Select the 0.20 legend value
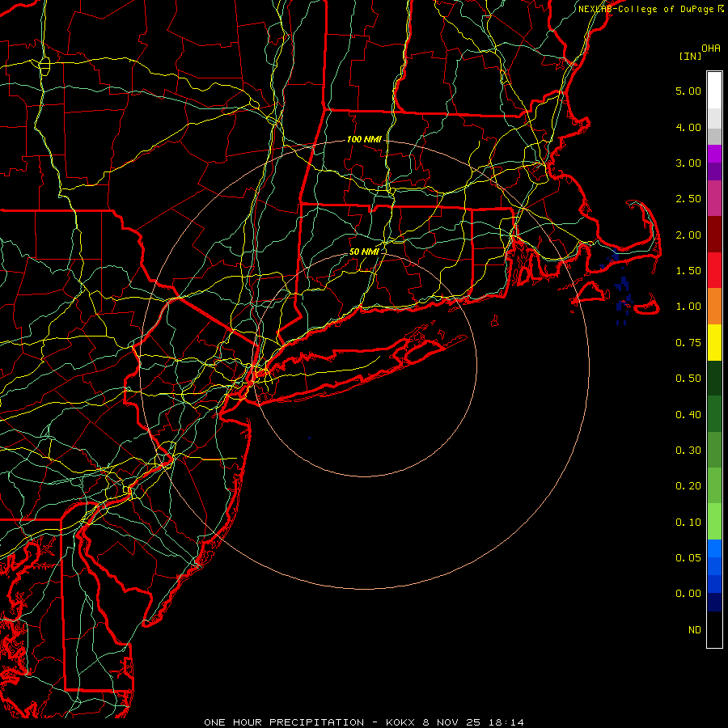The height and width of the screenshot is (728, 728). [688, 486]
